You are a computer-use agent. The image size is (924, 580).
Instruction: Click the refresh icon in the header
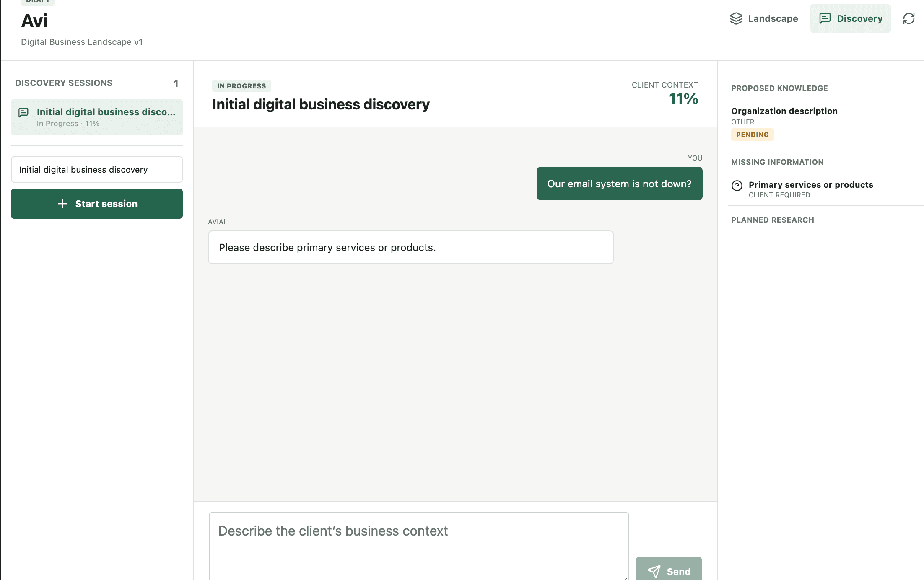[x=908, y=18]
